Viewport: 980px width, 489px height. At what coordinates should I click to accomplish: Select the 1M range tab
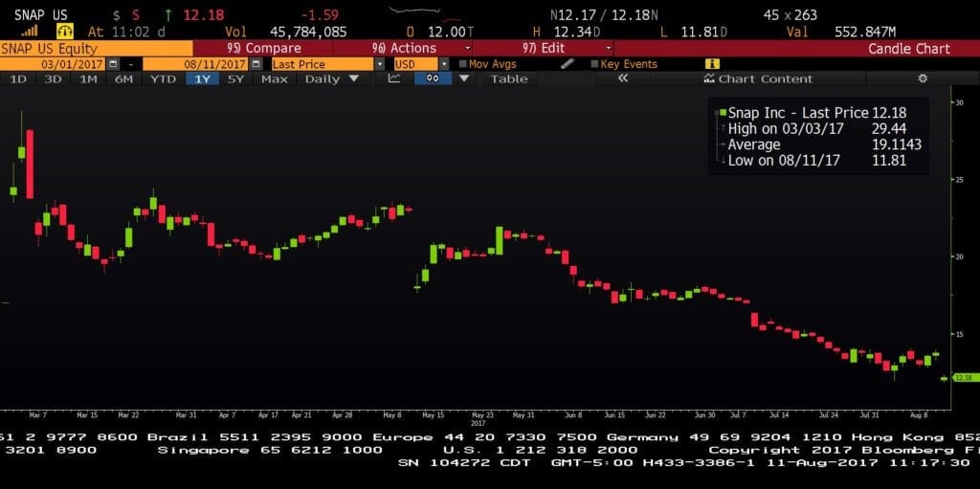88,78
